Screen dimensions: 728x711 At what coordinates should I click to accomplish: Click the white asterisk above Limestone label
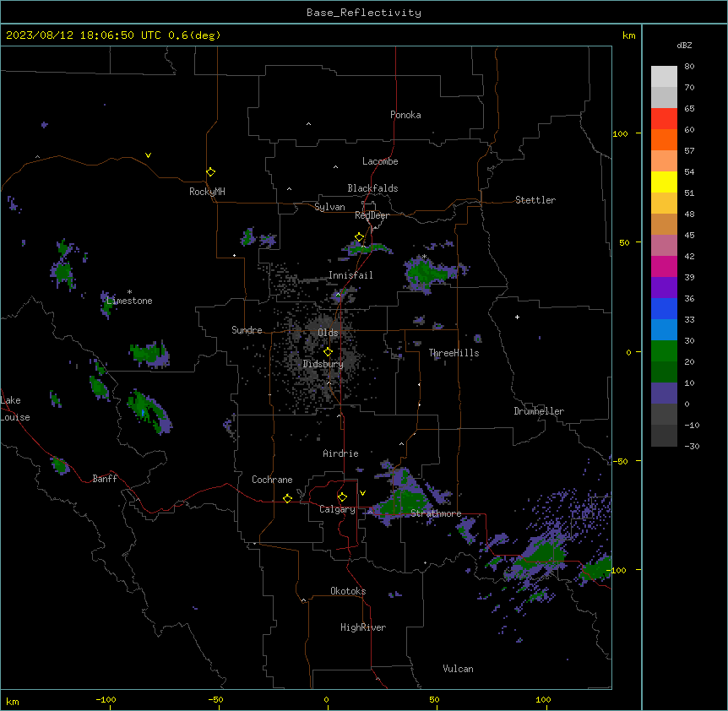point(129,292)
